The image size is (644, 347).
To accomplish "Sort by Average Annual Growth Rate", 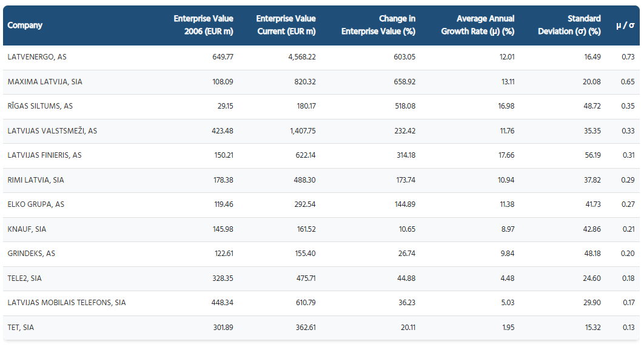I will [x=477, y=25].
